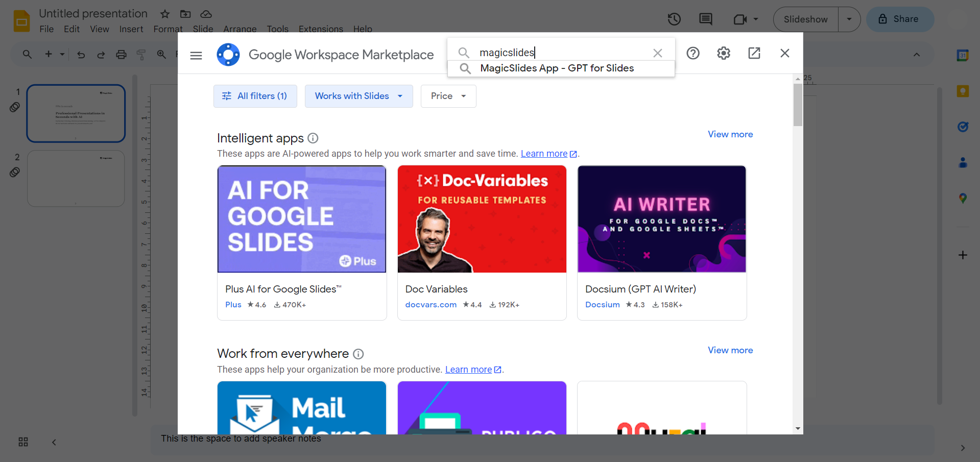Open the File menu
This screenshot has height=462, width=980.
pos(46,29)
